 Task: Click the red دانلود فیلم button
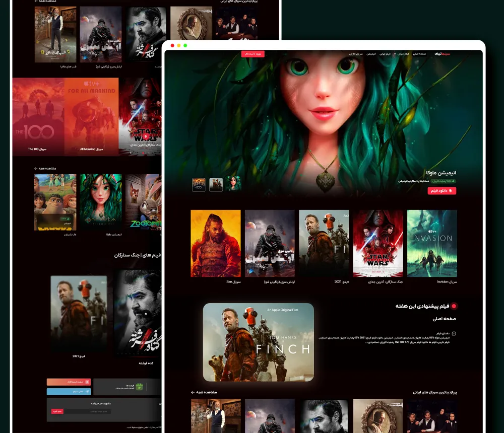click(x=442, y=191)
